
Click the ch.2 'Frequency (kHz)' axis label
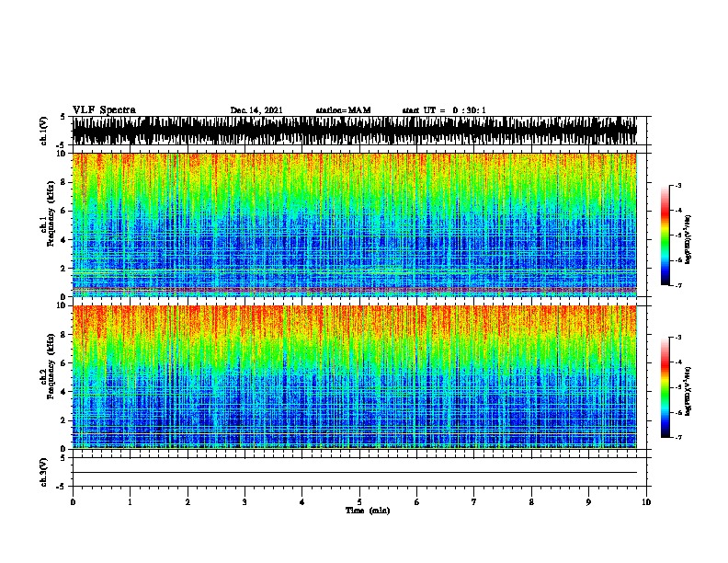[51, 366]
